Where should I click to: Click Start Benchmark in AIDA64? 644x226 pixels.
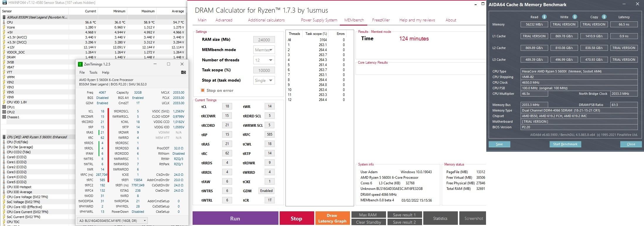point(565,144)
